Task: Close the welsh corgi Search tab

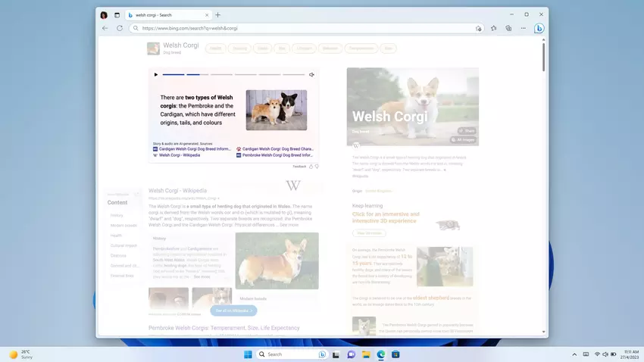Action: point(207,14)
